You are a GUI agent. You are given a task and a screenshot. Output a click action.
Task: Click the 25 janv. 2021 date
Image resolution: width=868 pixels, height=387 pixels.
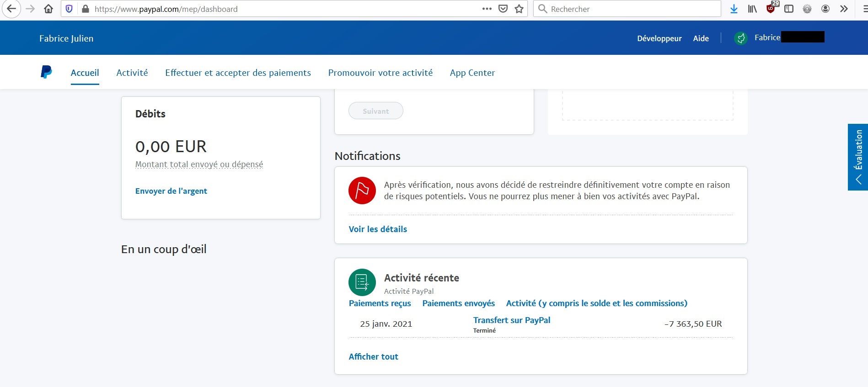(x=386, y=324)
